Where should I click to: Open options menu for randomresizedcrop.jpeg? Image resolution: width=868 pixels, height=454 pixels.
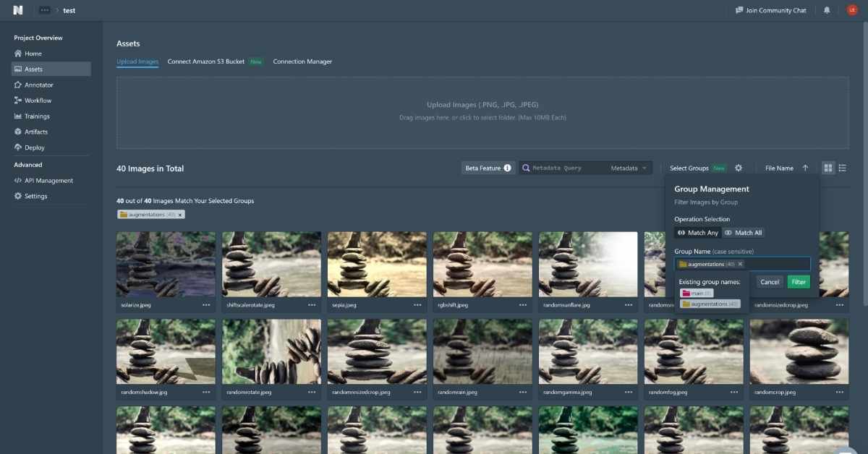pyautogui.click(x=417, y=392)
